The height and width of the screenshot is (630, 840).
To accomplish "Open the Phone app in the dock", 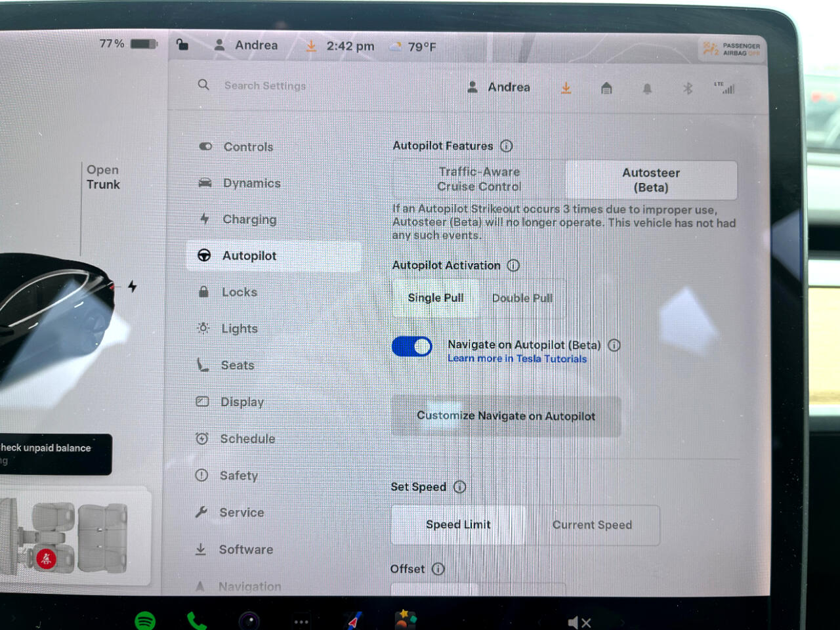I will coord(196,621).
